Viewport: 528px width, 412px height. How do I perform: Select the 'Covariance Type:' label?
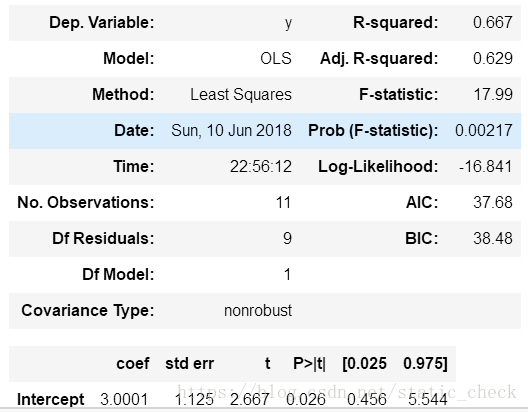88,311
